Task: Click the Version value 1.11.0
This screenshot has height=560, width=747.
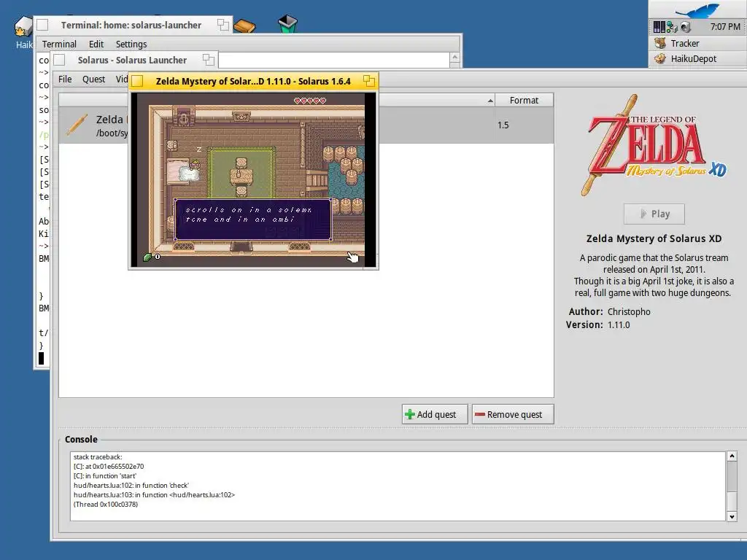Action: pos(619,324)
